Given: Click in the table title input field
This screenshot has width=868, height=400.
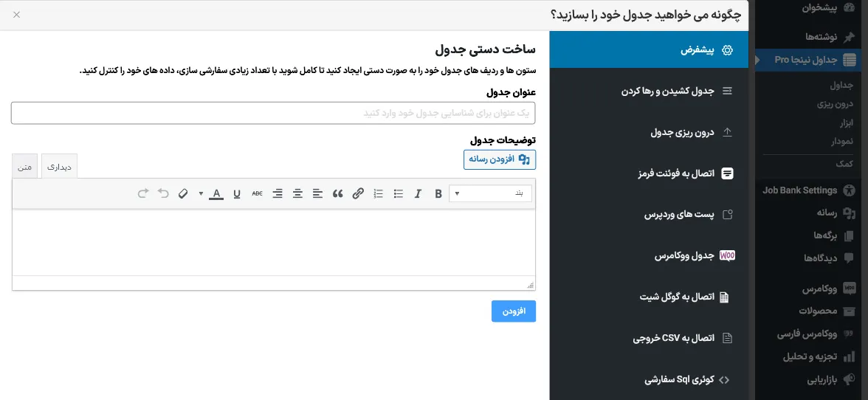Looking at the screenshot, I should point(273,113).
